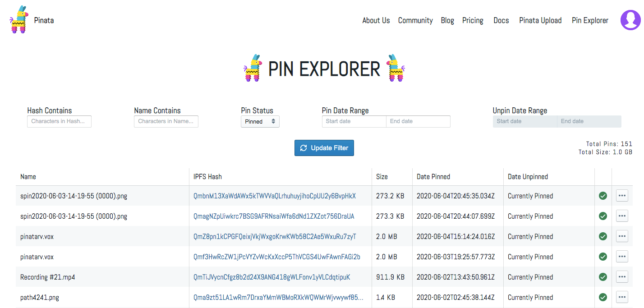Open IPFS hash Qmf3HwRcZW1j link
This screenshot has width=644, height=308.
click(x=277, y=257)
